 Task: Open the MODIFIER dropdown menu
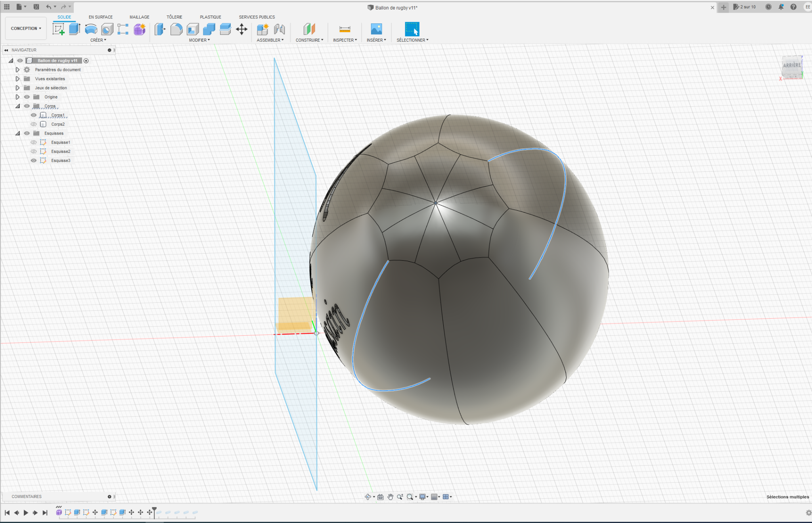(199, 40)
